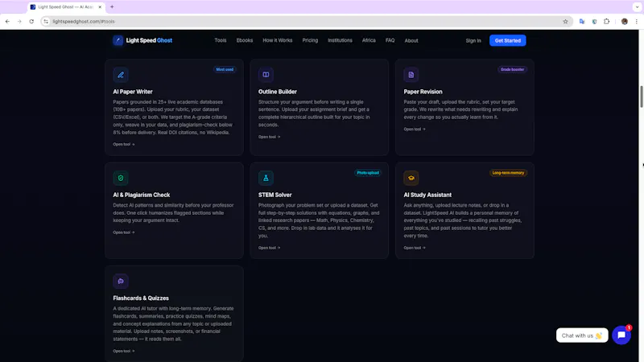Open the browser extensions puzzle icon
Screen dimensions: 644x362
pos(607,22)
